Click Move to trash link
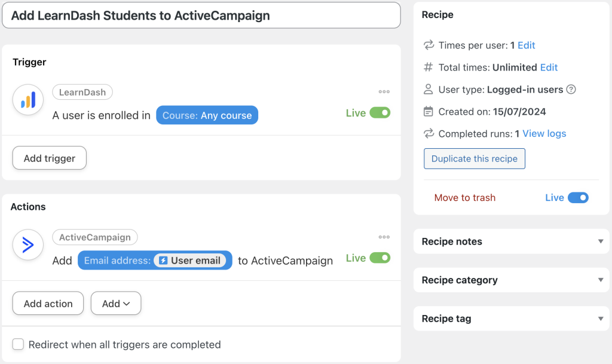Image resolution: width=612 pixels, height=364 pixels. (465, 198)
